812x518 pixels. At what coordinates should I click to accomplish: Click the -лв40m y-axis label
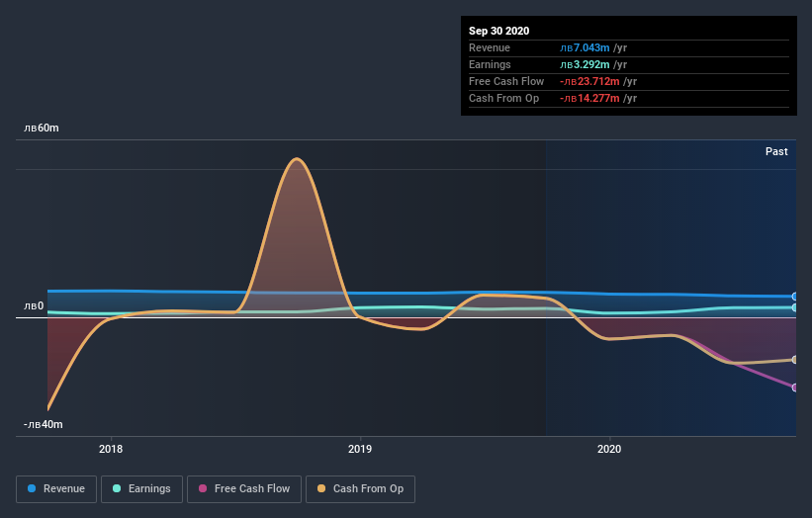(43, 424)
